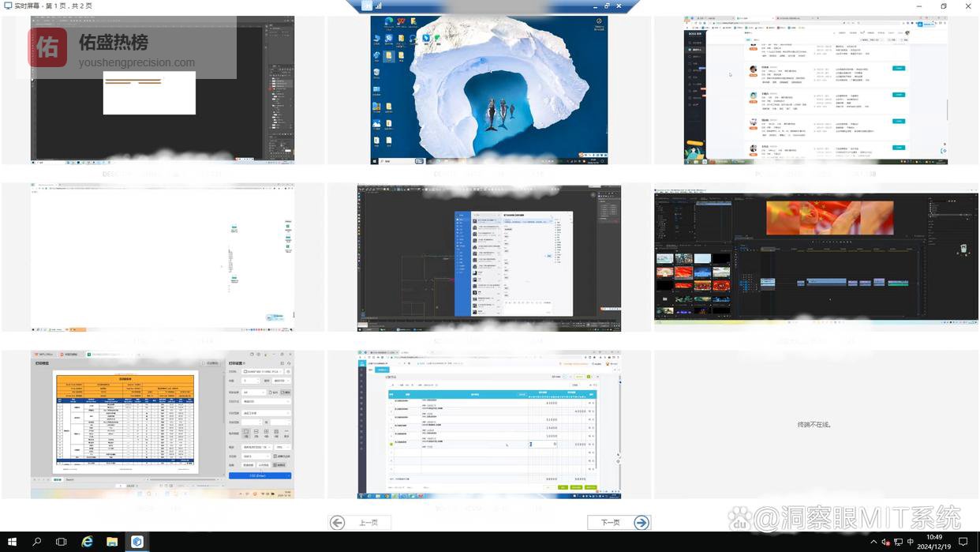Open the recruitment website browser thumbnail
The width and height of the screenshot is (980, 552).
click(816, 90)
